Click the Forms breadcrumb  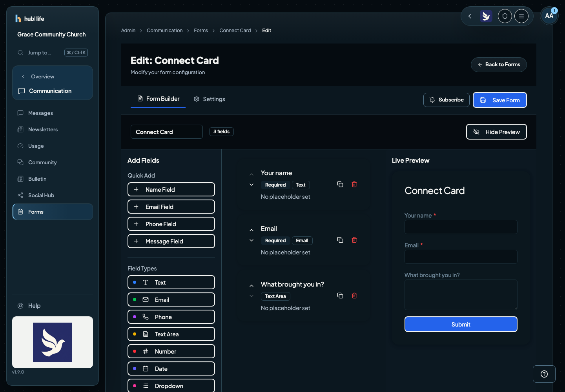pyautogui.click(x=201, y=31)
